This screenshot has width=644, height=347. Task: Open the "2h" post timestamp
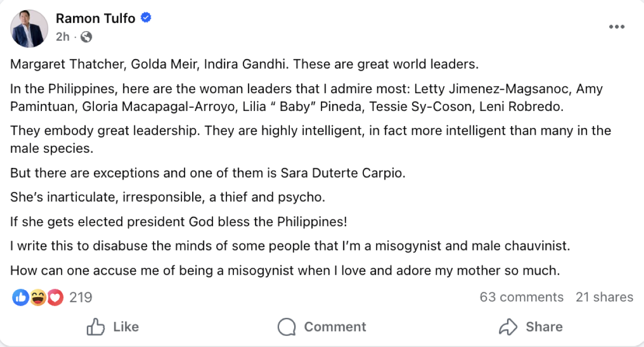point(63,37)
